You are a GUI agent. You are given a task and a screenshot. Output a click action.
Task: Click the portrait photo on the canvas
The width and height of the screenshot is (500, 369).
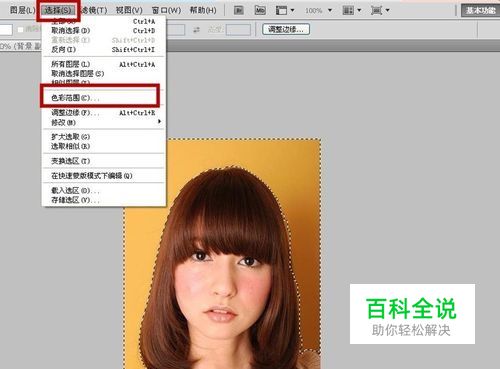[x=222, y=254]
